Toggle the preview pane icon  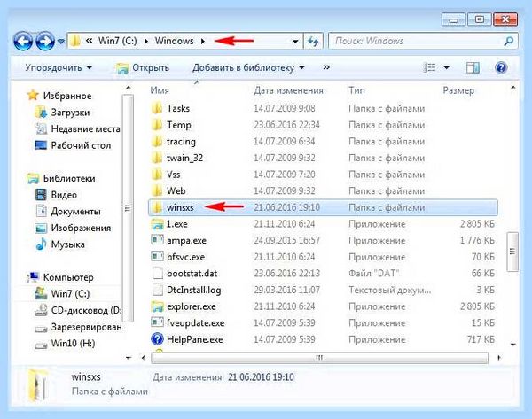473,68
